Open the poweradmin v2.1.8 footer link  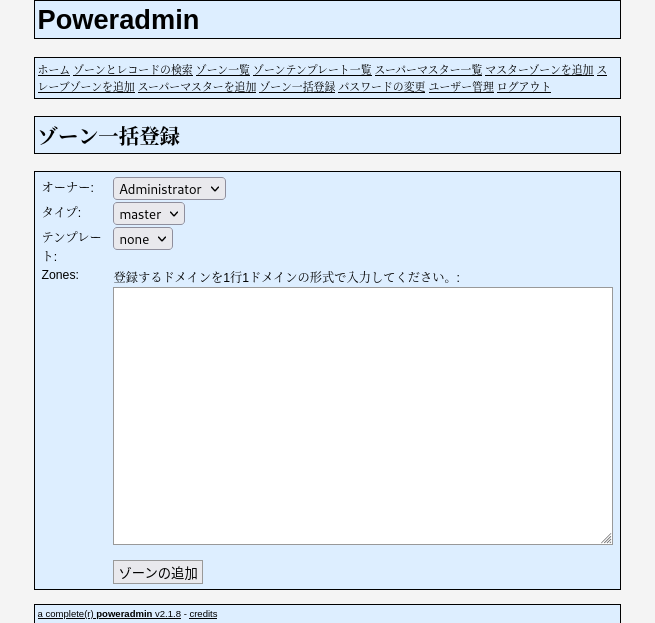[x=109, y=614]
